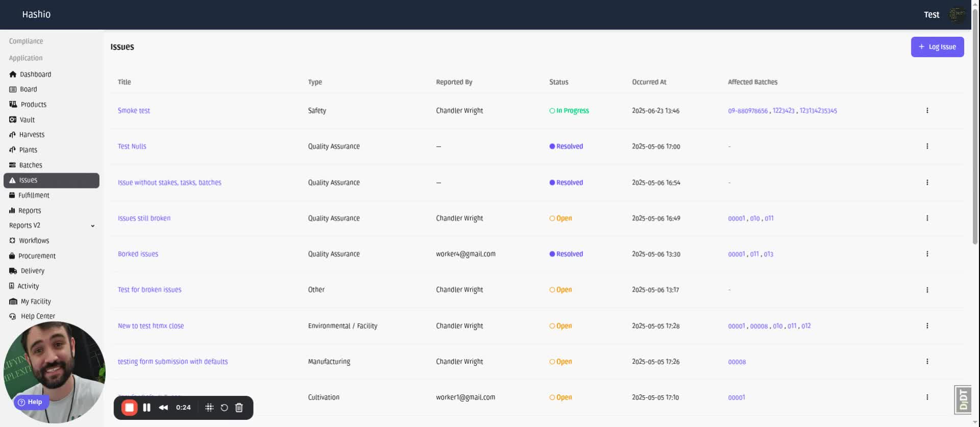Viewport: 980px width, 427px height.
Task: Click the Procurement bag icon
Action: 12,256
